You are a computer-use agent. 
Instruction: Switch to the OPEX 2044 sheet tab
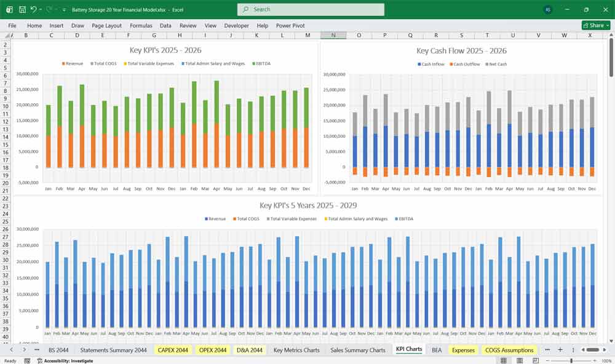[x=212, y=349]
